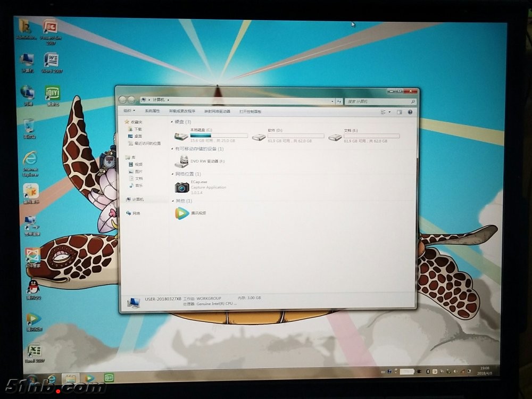Screen dimensions: 532x399
Task: Open iQIYI desktop shortcut
Action: (52, 94)
